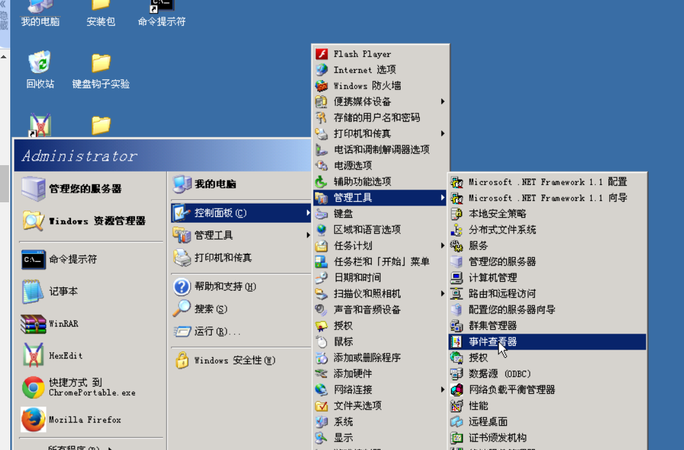Screen dimensions: 684x450
Task: Open Windows 防火墙 icon
Action: pos(321,86)
